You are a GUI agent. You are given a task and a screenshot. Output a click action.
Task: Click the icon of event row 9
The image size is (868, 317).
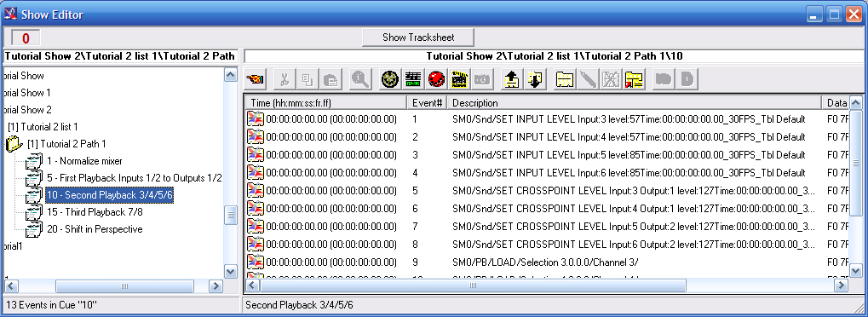256,262
